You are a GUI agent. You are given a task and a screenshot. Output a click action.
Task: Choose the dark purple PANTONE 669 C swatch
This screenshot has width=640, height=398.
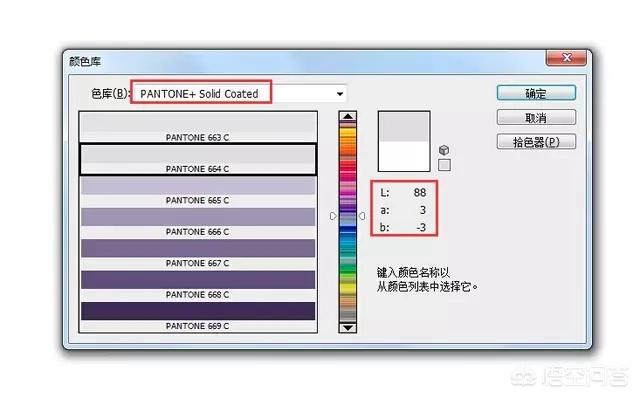[x=198, y=316]
